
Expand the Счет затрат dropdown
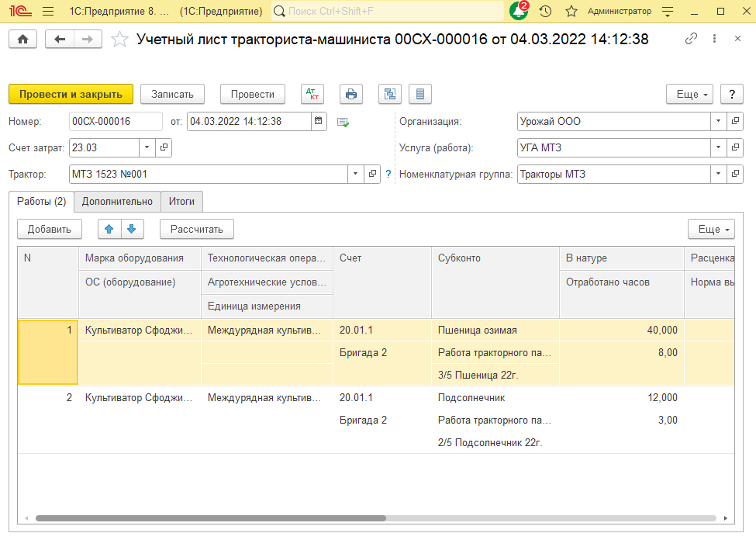[147, 147]
